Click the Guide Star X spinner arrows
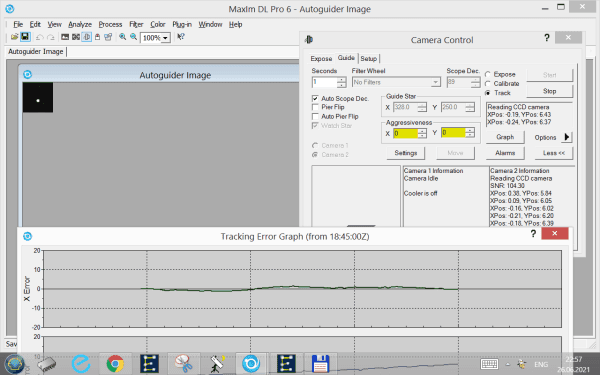This screenshot has width=600, height=375. (422, 107)
